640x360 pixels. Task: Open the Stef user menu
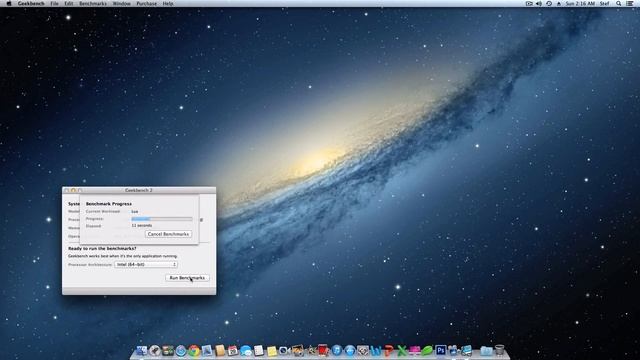604,3
